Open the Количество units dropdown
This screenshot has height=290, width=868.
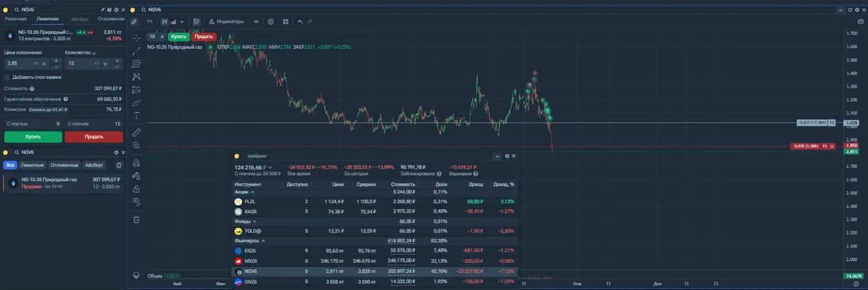point(80,53)
